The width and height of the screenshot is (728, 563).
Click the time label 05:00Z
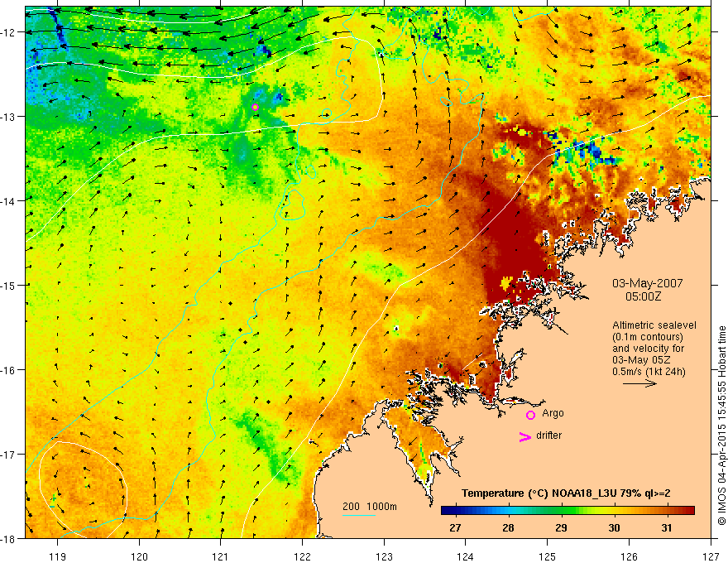(643, 296)
